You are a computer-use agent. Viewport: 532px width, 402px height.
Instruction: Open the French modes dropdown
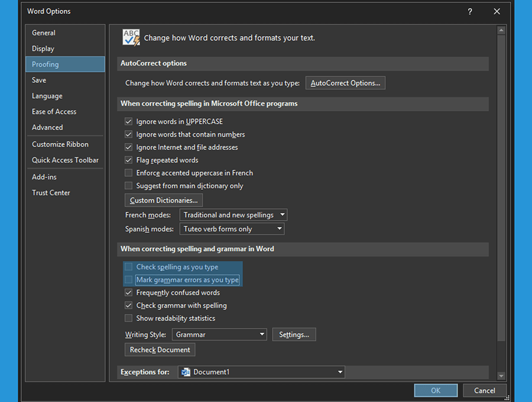[x=233, y=215]
